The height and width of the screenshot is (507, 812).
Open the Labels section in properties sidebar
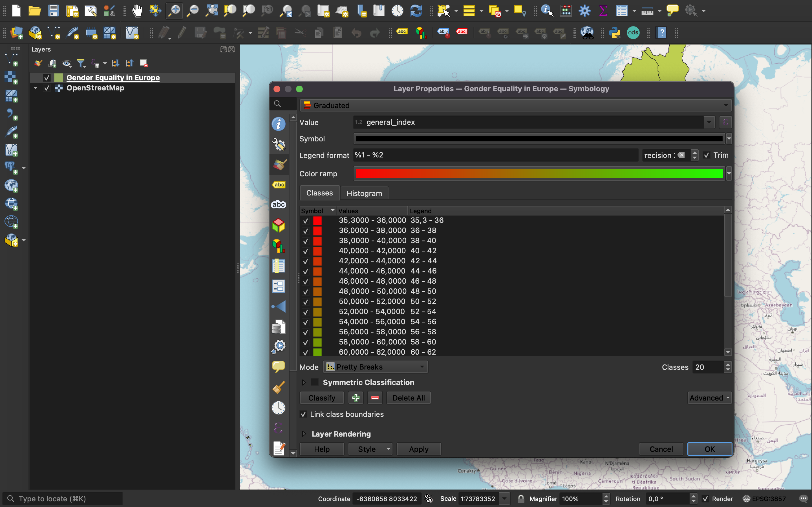[x=279, y=185]
